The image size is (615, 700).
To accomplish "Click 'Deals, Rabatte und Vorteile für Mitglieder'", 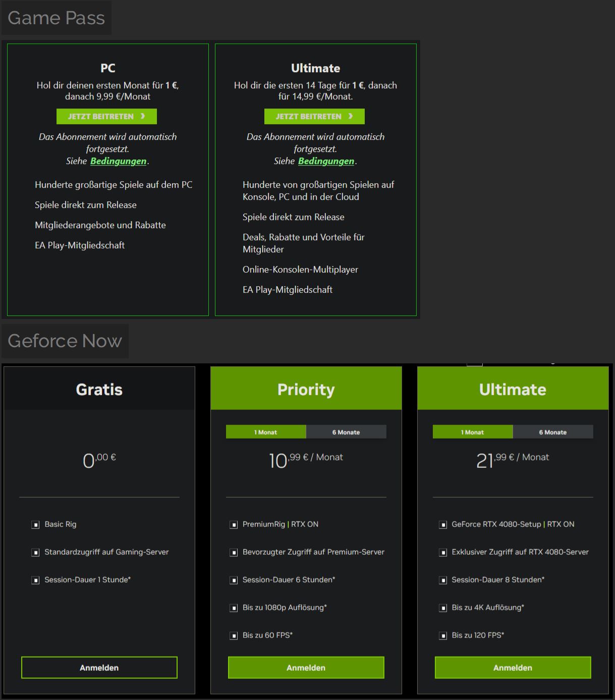I will click(304, 243).
